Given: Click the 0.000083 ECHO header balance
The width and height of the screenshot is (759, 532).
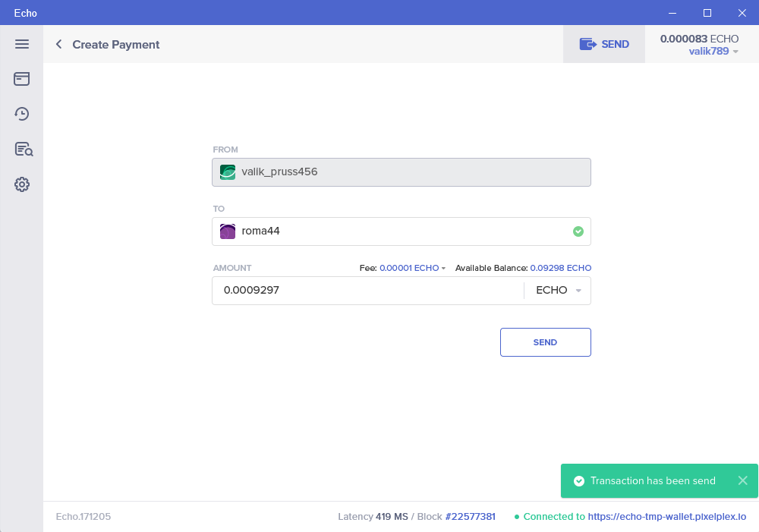Looking at the screenshot, I should coord(699,39).
